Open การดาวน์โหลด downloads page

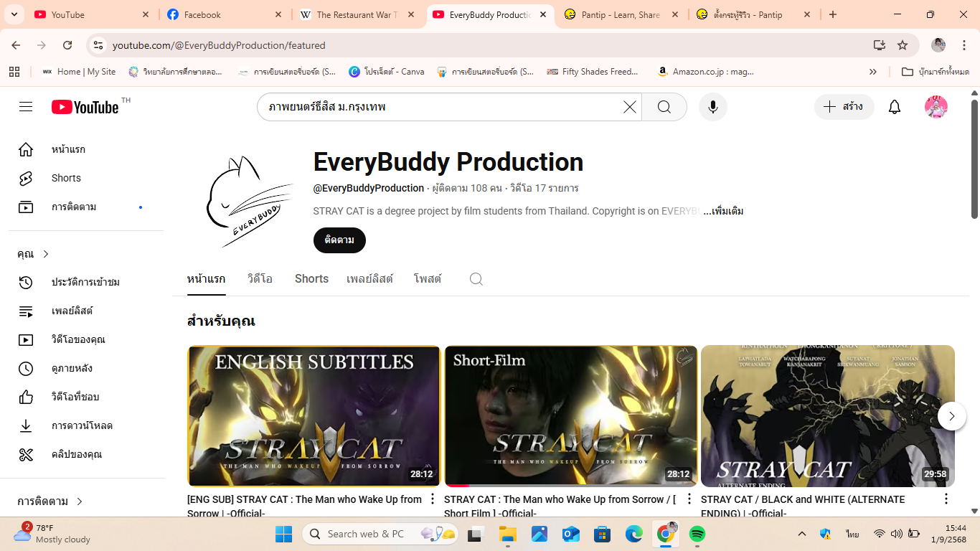(86, 425)
